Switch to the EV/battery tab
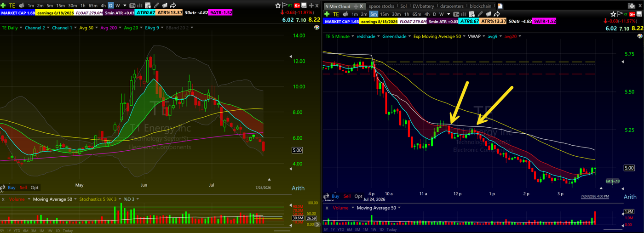The image size is (644, 233). pyautogui.click(x=424, y=6)
